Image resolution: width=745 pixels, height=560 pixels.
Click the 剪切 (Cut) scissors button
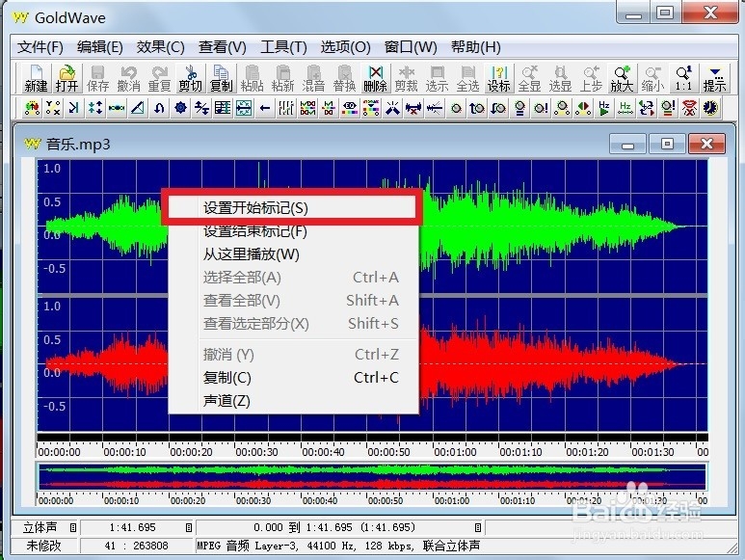point(191,78)
